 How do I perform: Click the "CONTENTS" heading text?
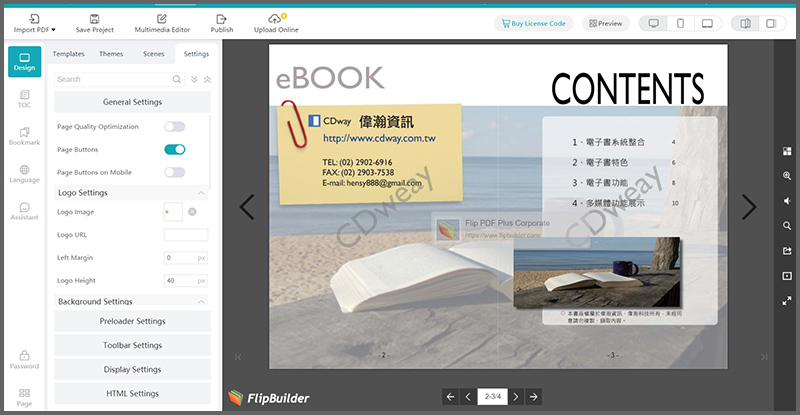[x=628, y=88]
